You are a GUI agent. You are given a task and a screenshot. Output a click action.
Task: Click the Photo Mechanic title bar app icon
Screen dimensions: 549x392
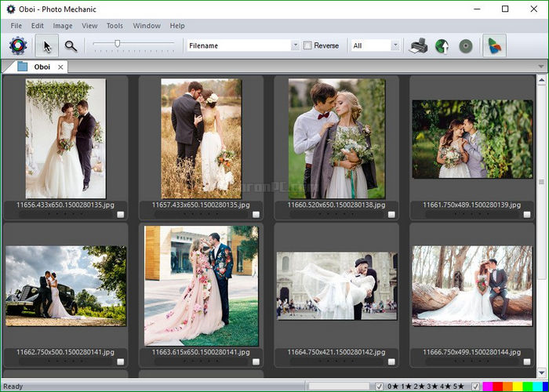pos(11,9)
